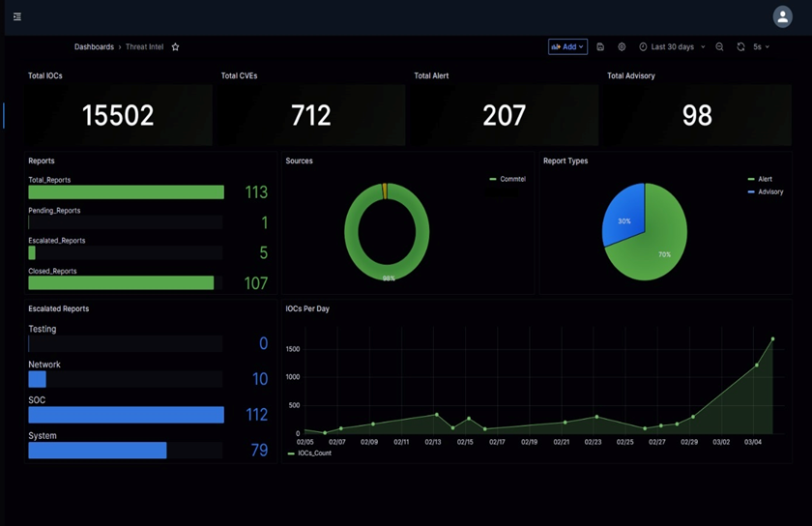The width and height of the screenshot is (812, 526).
Task: Star the Threat Intel dashboard
Action: coord(175,46)
